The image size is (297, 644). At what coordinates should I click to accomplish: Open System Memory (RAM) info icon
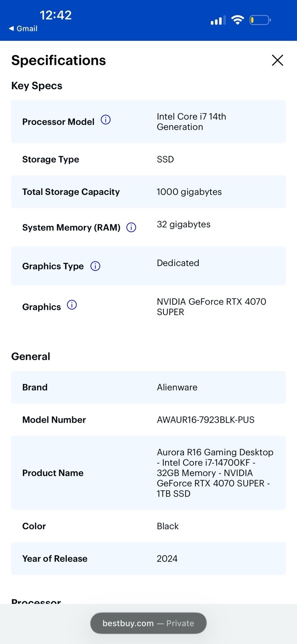131,227
